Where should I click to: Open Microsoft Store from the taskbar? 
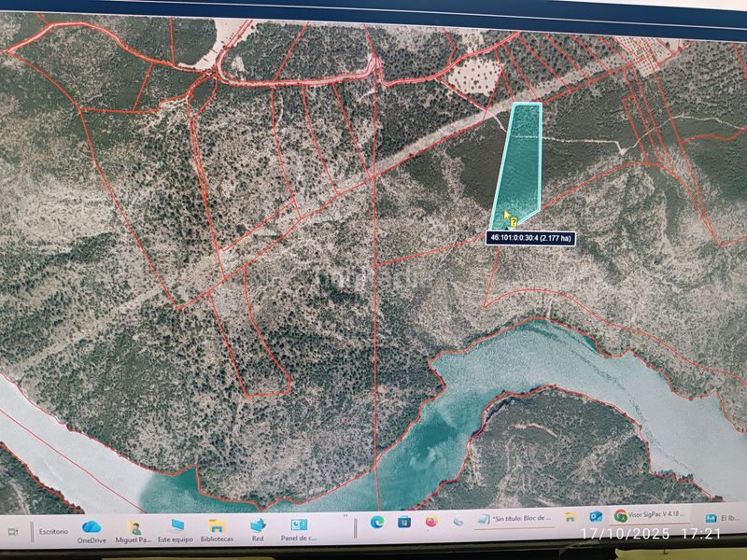click(x=404, y=521)
